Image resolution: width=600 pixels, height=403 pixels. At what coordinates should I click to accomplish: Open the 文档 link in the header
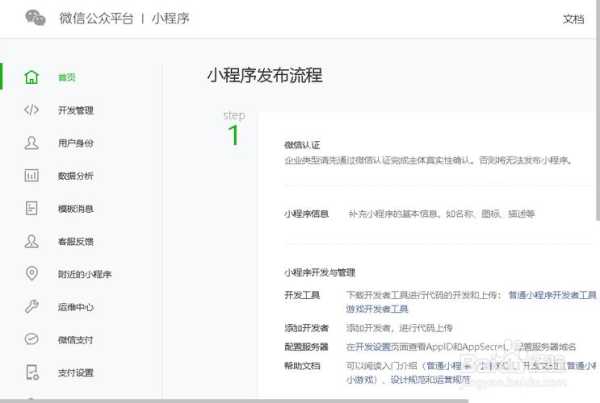tap(573, 19)
